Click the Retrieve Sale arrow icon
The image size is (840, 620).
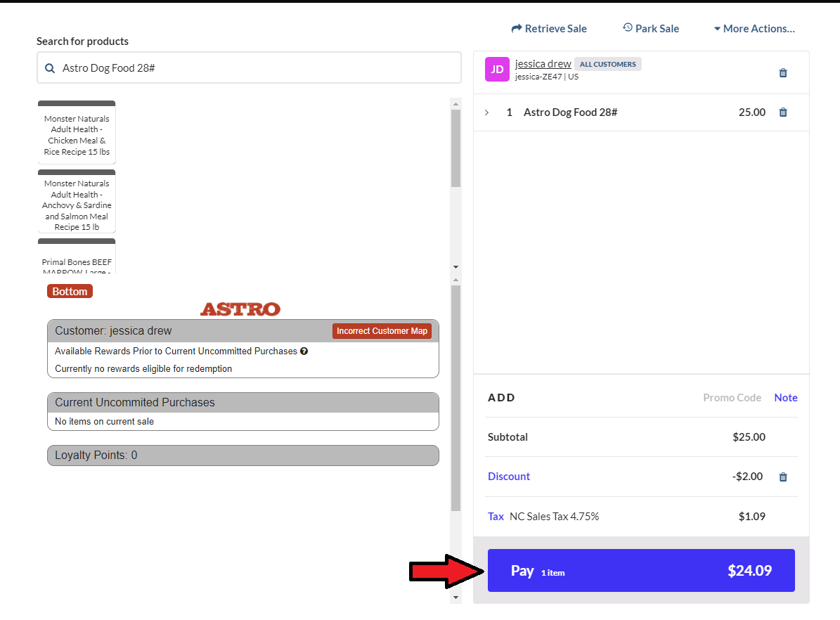pyautogui.click(x=517, y=29)
